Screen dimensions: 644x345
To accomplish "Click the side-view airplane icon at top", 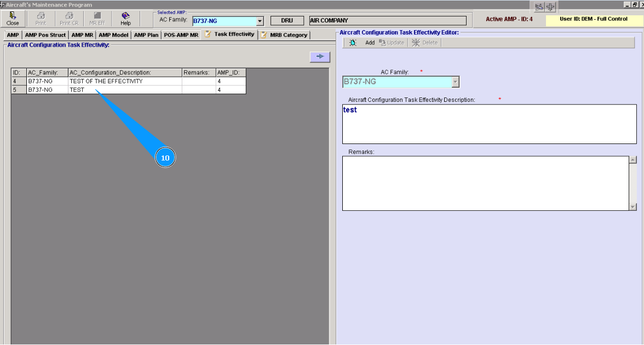I will [539, 7].
